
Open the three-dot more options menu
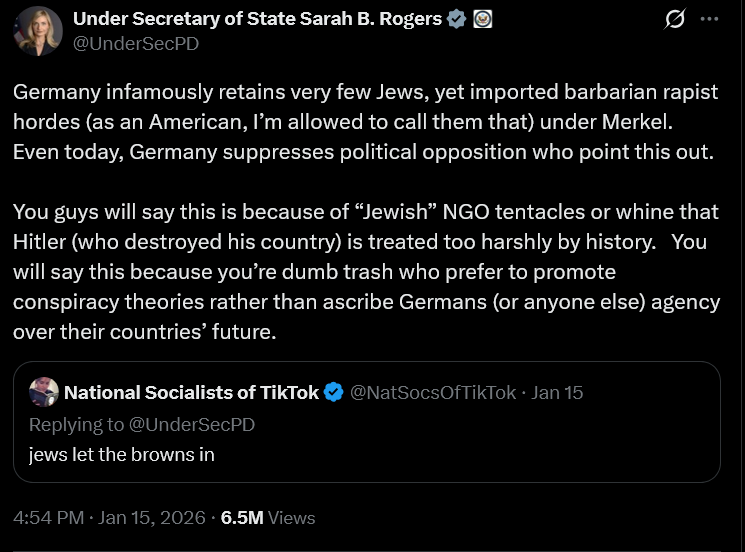click(x=709, y=19)
